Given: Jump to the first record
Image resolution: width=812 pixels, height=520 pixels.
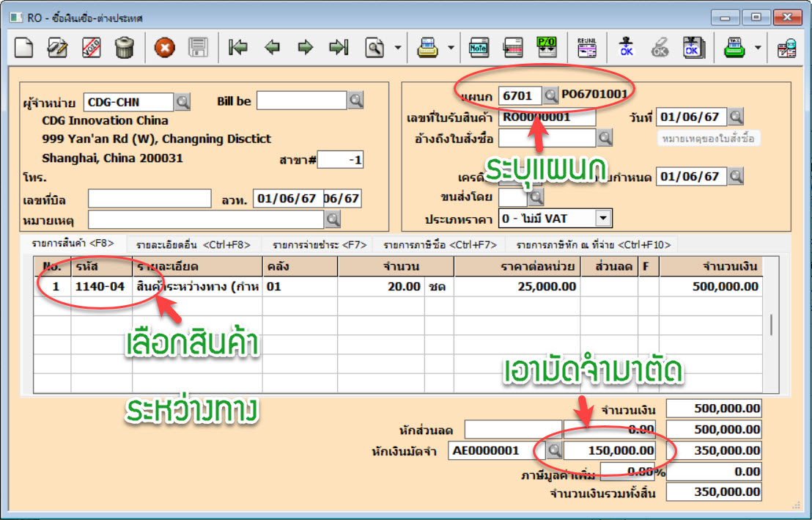Looking at the screenshot, I should (237, 48).
